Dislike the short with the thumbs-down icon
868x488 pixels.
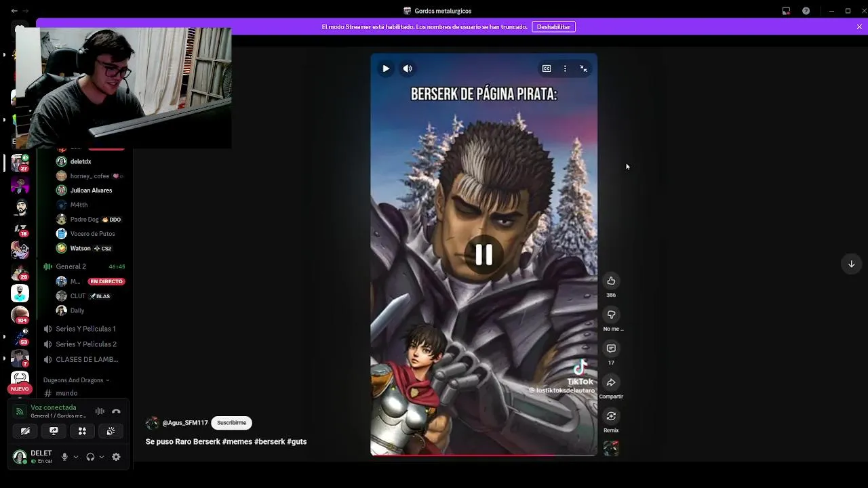(611, 314)
